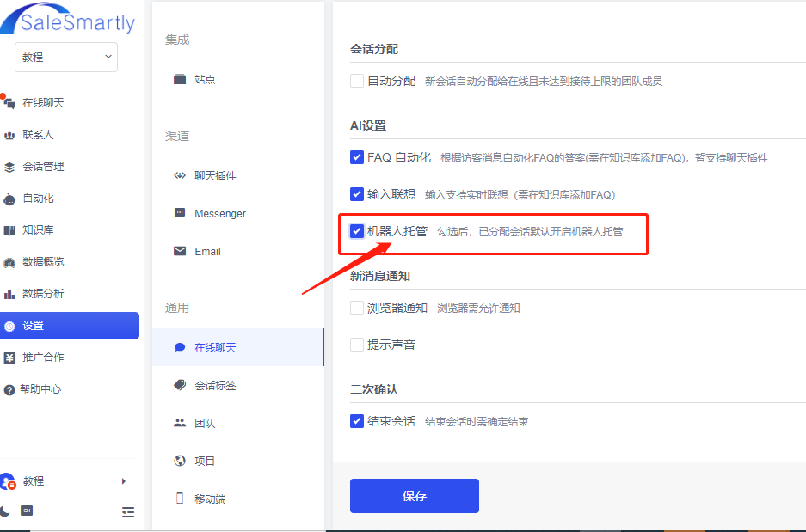This screenshot has height=532, width=806.
Task: Click the SaleSmartly logo
Action: click(68, 19)
